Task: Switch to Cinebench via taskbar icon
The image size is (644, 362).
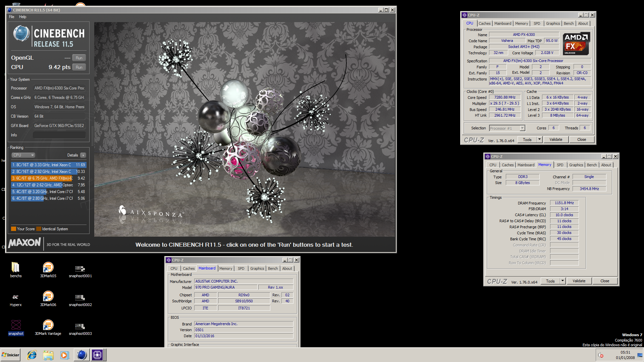Action: [x=82, y=355]
